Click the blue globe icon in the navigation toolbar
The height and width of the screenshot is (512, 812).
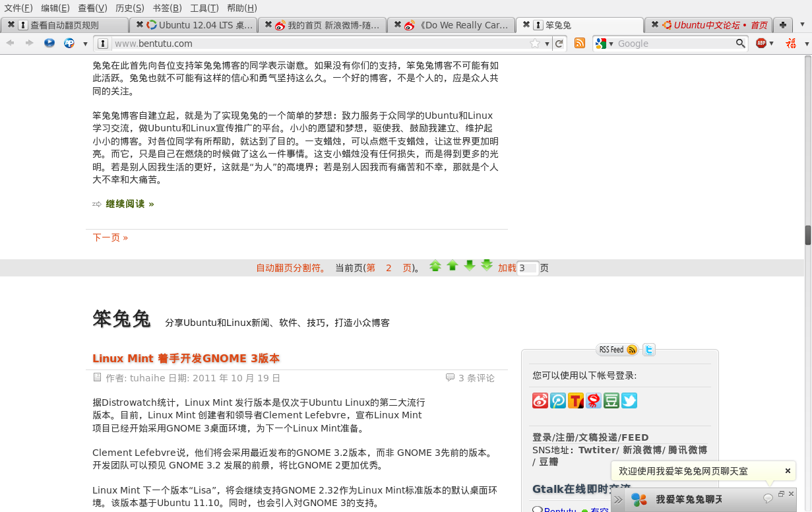pyautogui.click(x=69, y=43)
